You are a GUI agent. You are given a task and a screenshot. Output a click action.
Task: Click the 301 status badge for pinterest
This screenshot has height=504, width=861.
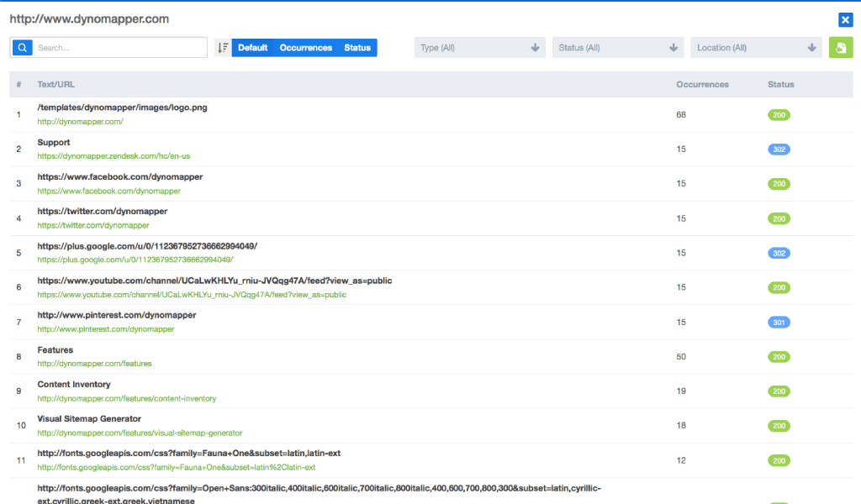779,323
